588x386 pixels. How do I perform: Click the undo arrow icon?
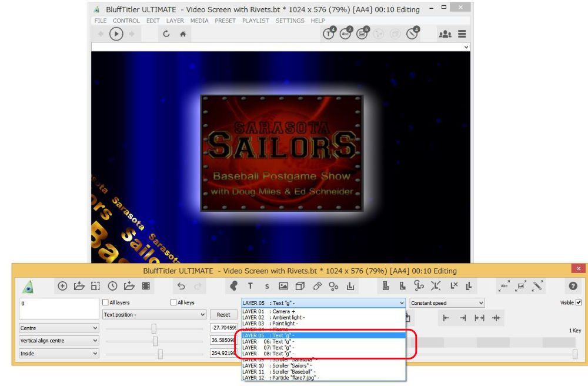pos(181,286)
